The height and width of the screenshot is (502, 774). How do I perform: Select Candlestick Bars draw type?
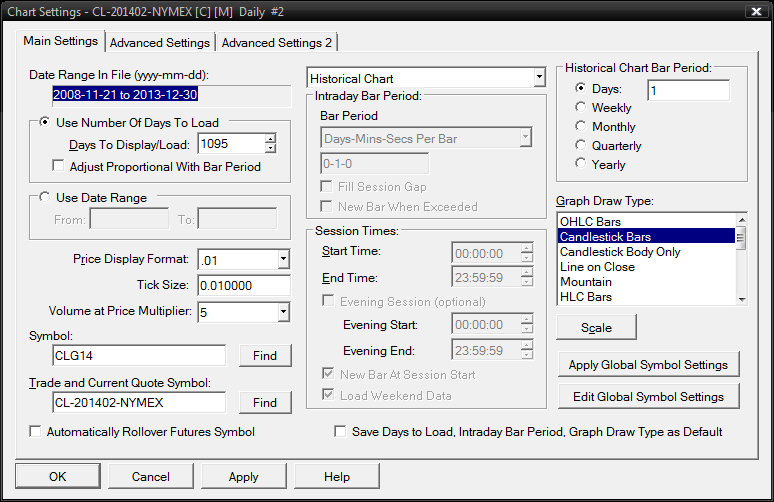click(x=646, y=236)
